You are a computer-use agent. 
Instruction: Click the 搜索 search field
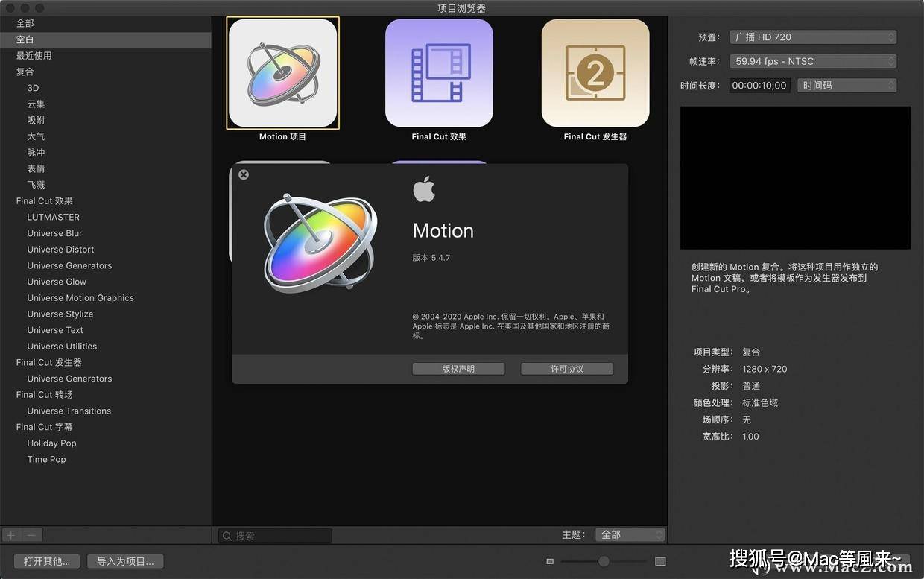pos(276,536)
